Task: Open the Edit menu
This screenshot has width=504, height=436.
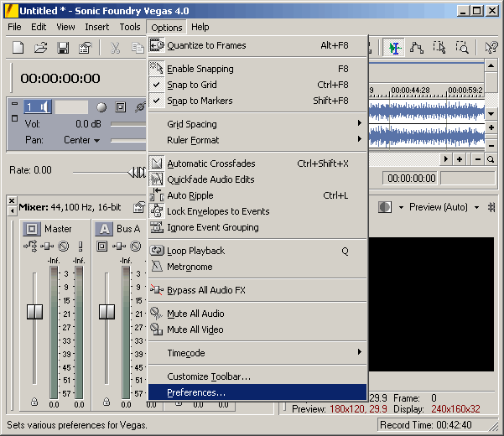Action: point(39,27)
